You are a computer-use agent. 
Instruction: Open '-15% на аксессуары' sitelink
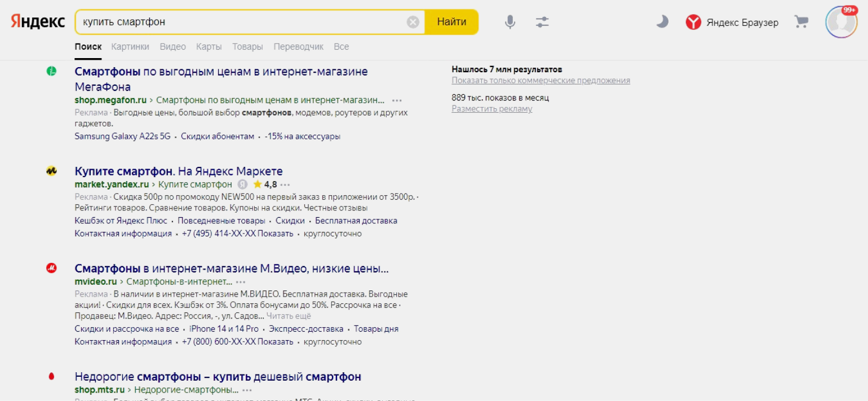click(x=303, y=136)
